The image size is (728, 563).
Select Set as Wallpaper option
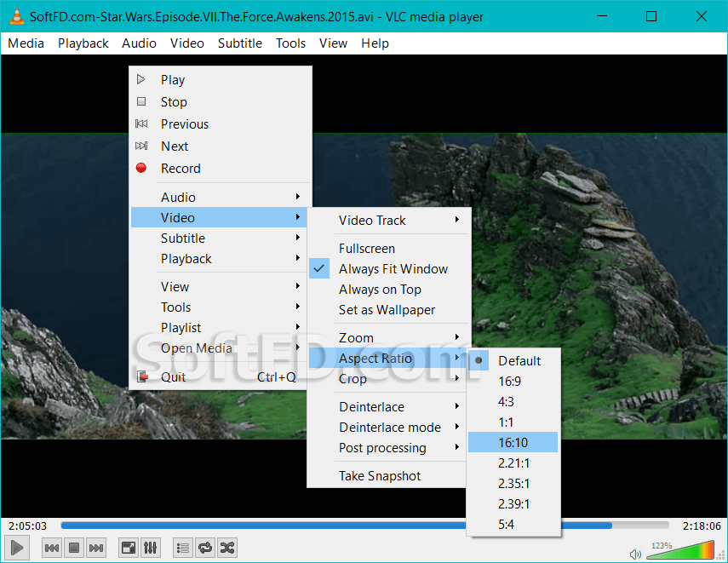(389, 309)
